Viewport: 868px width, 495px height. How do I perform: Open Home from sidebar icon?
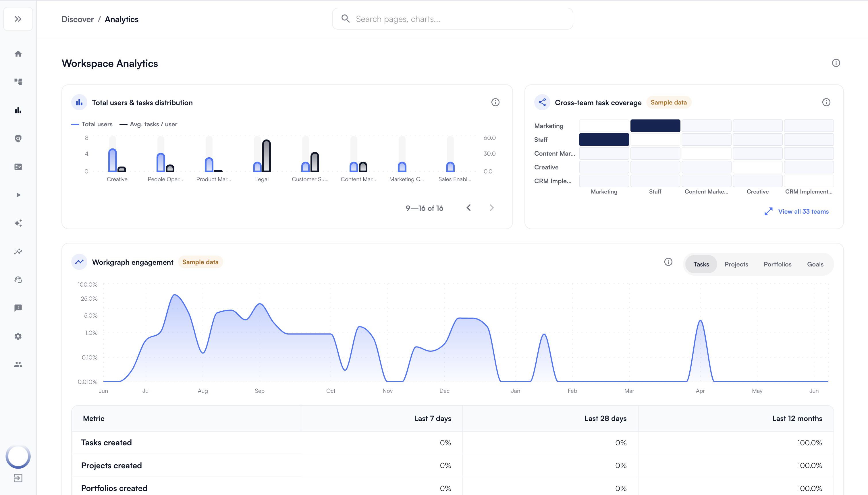point(18,54)
